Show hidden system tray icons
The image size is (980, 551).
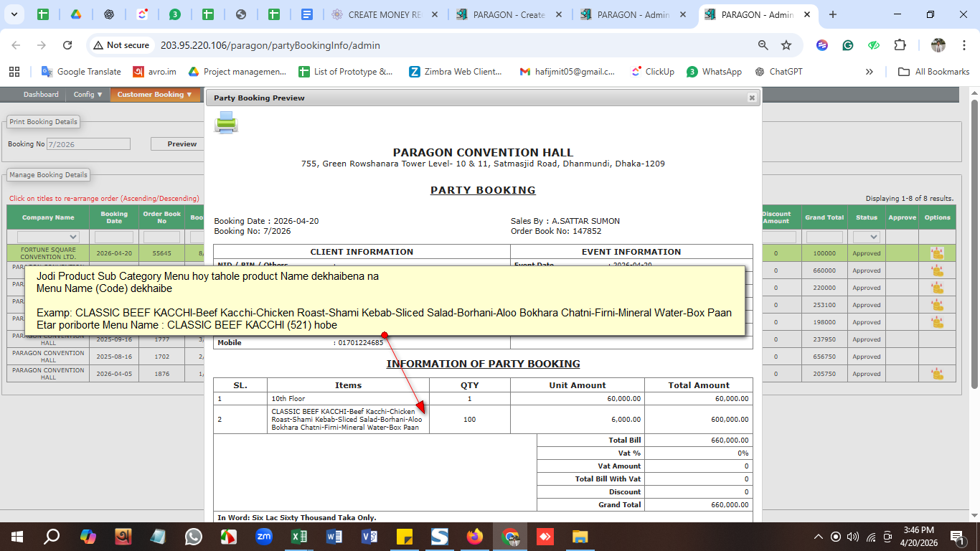[x=818, y=537]
